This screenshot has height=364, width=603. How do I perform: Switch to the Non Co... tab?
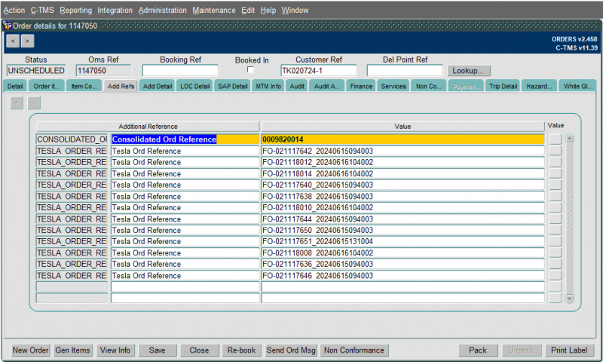[x=428, y=86]
